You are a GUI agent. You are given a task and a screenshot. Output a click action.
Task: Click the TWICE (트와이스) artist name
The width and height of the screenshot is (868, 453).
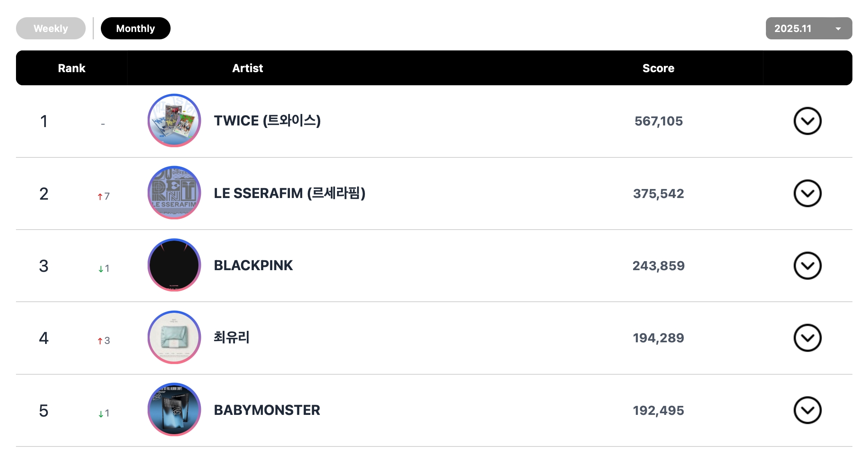click(x=267, y=121)
